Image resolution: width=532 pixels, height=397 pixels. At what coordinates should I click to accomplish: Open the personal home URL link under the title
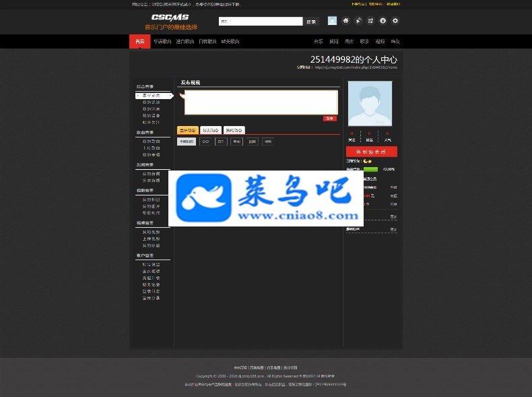(356, 67)
